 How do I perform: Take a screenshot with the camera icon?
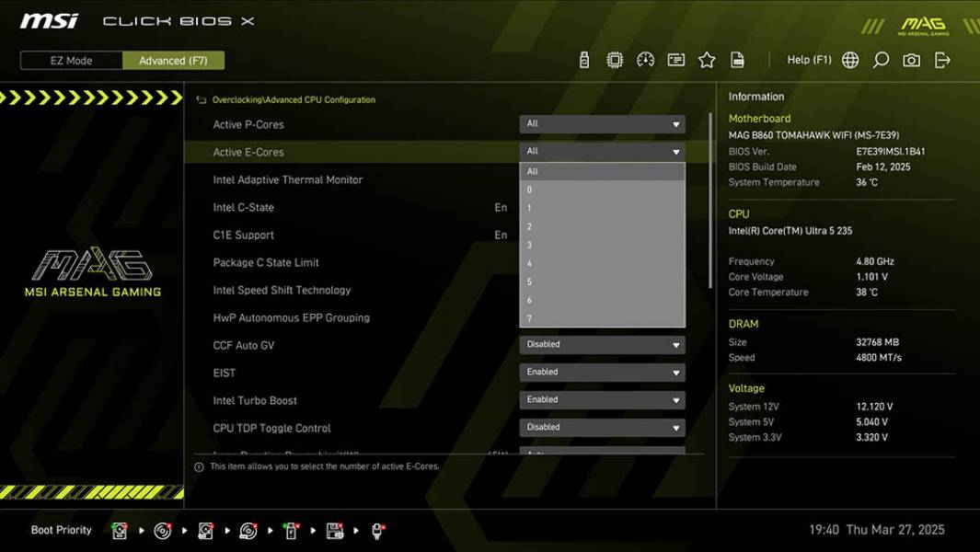pyautogui.click(x=911, y=60)
